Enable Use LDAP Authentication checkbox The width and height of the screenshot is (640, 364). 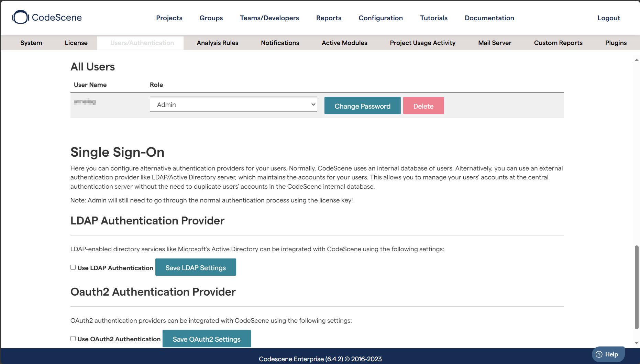73,267
